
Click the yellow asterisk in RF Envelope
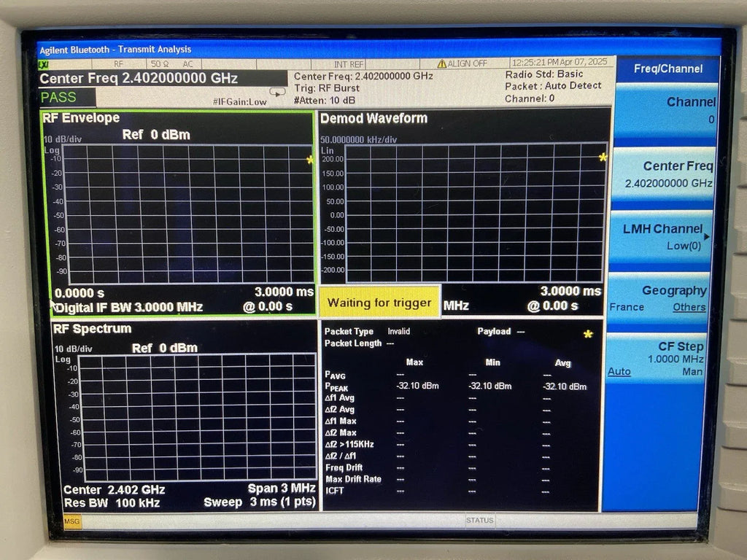pyautogui.click(x=310, y=160)
